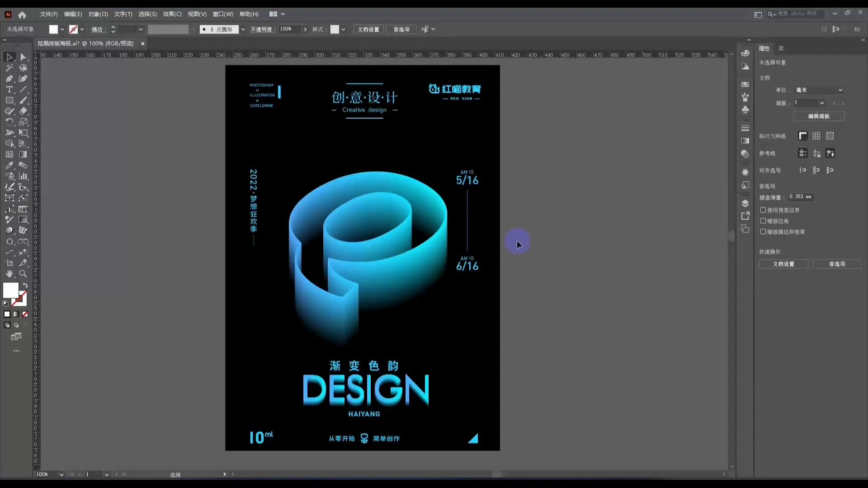The image size is (868, 488).
Task: Select the Direct Selection tool
Action: [x=23, y=57]
